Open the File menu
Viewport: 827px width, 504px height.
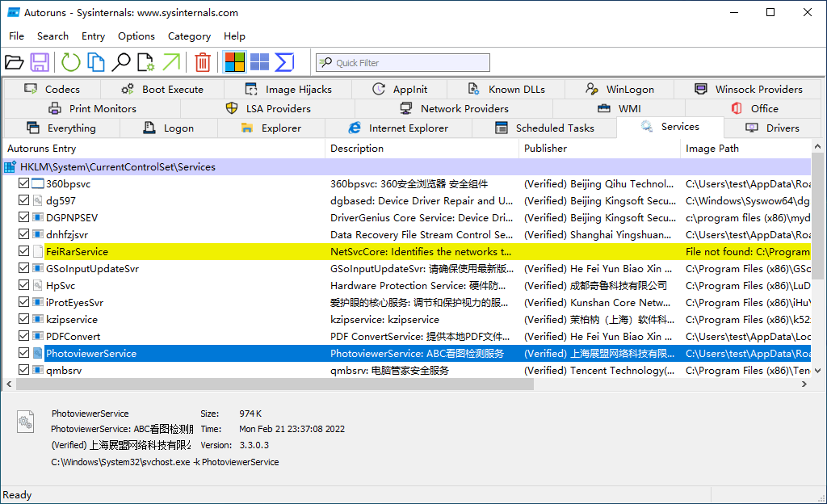[16, 36]
